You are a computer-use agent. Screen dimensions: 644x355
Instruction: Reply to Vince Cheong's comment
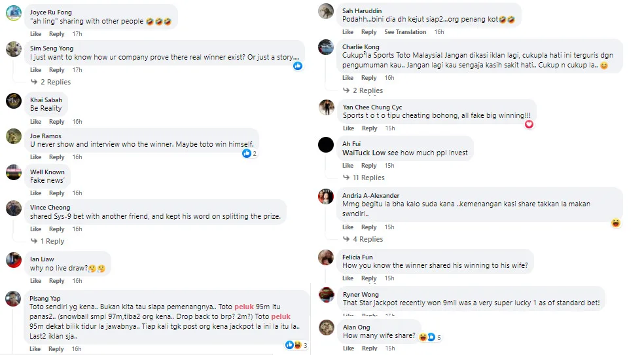coord(57,229)
